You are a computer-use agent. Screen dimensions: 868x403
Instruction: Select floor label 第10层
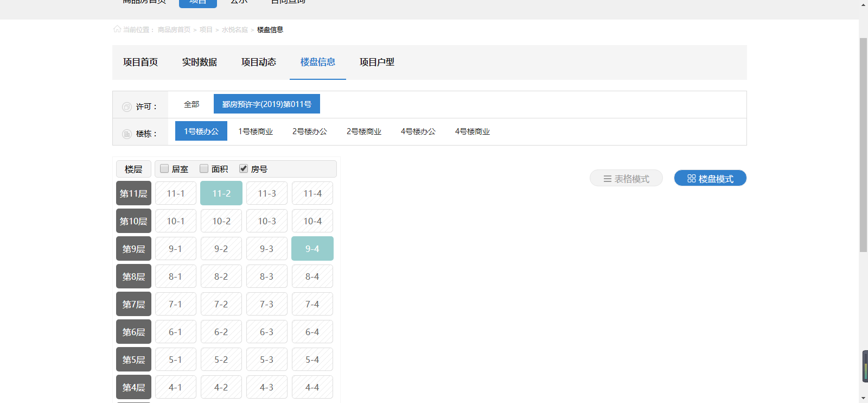(133, 221)
